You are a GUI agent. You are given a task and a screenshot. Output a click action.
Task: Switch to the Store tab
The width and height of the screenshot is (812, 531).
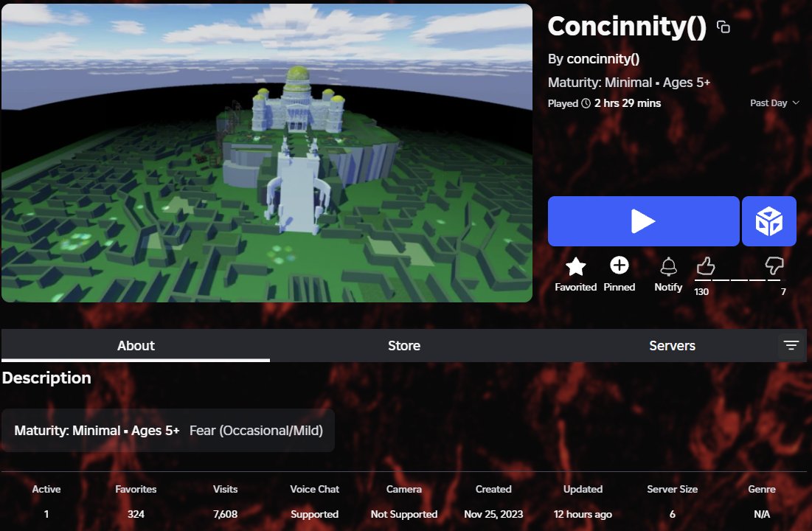pyautogui.click(x=404, y=346)
